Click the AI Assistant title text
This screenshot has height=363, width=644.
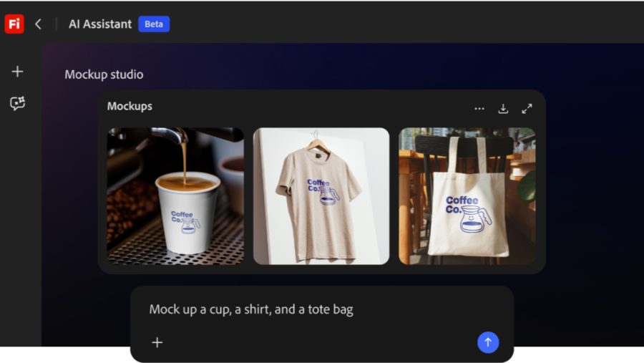pos(100,24)
